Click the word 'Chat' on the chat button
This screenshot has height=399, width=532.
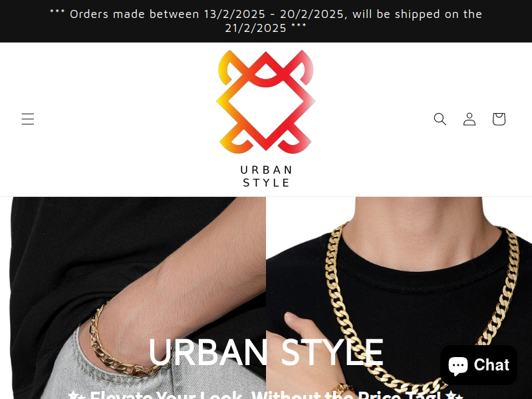(491, 365)
